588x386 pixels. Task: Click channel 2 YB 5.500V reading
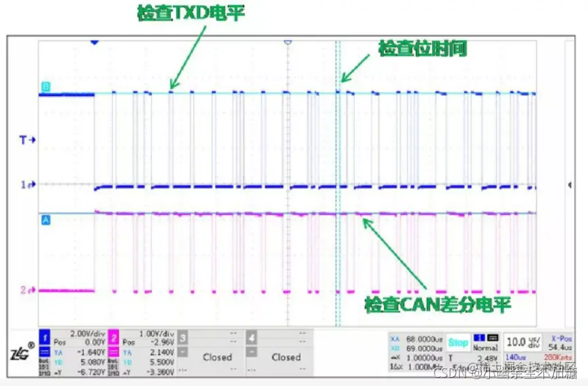coord(161,362)
